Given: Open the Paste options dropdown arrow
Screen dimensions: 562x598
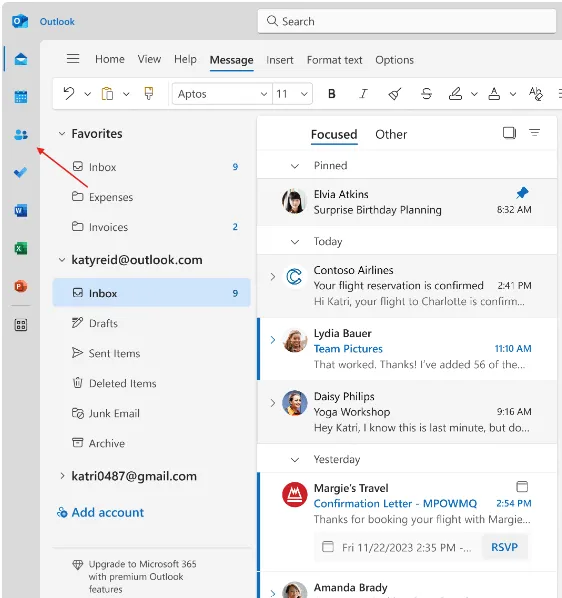Looking at the screenshot, I should click(126, 94).
